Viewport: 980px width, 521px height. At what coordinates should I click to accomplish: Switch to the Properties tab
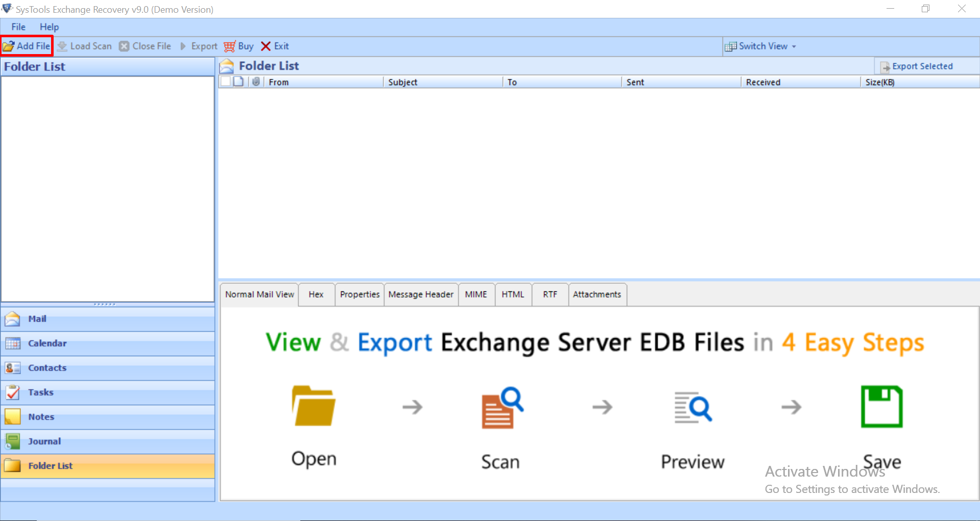(x=360, y=294)
